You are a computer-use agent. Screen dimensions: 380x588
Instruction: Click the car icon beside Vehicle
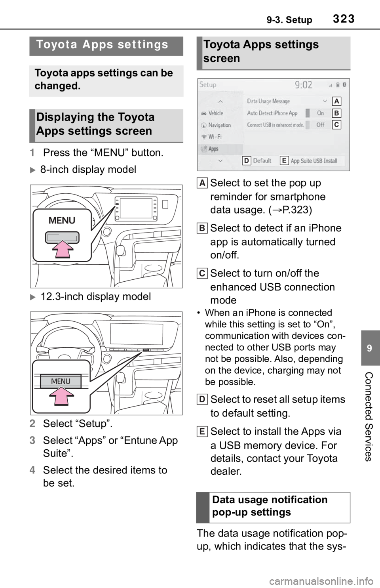click(203, 113)
